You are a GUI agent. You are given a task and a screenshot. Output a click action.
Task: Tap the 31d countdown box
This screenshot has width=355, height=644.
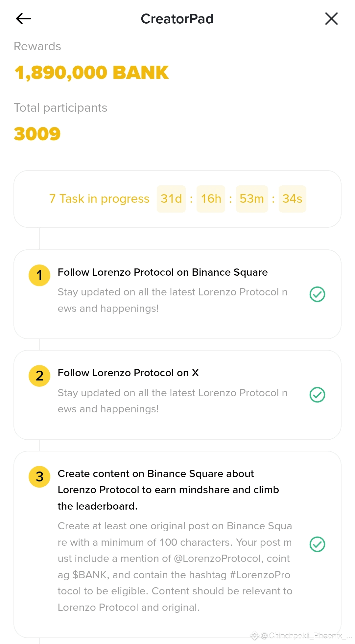click(x=171, y=199)
